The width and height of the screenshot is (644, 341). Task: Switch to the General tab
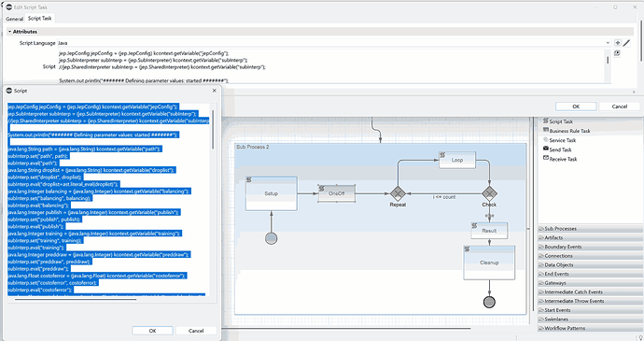pos(14,19)
